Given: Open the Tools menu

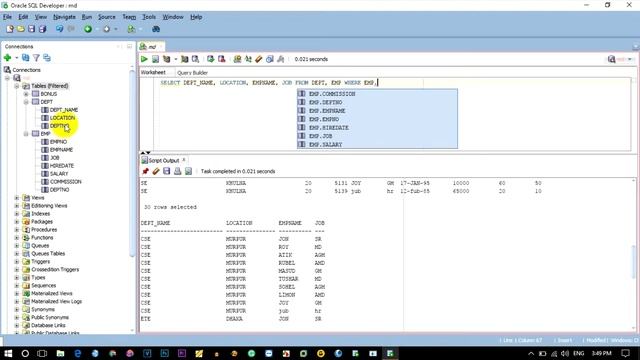Looking at the screenshot, I should pos(149,17).
